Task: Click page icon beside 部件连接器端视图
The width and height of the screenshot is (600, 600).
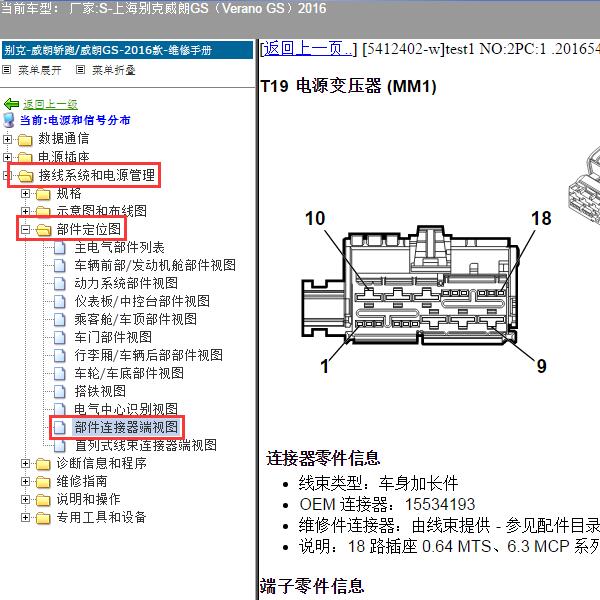Action: coord(60,428)
